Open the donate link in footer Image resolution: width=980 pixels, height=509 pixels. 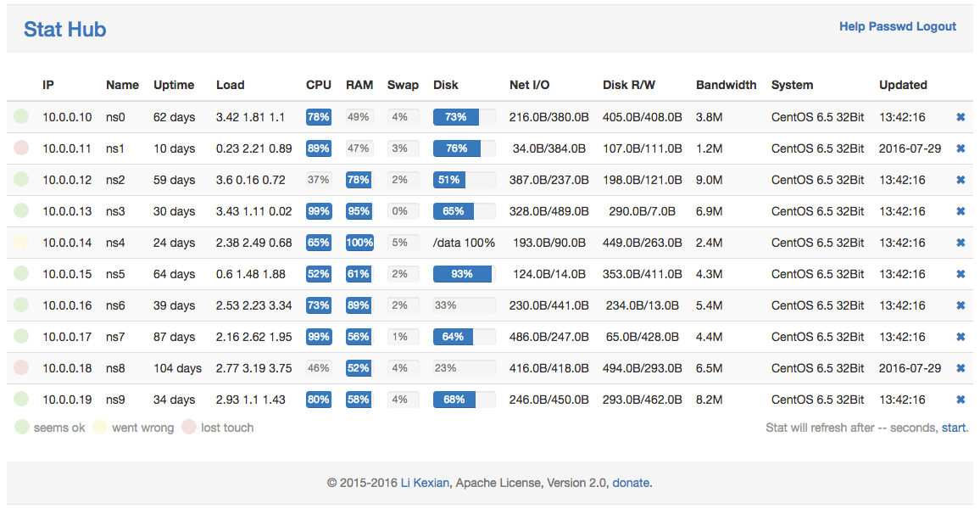[631, 483]
